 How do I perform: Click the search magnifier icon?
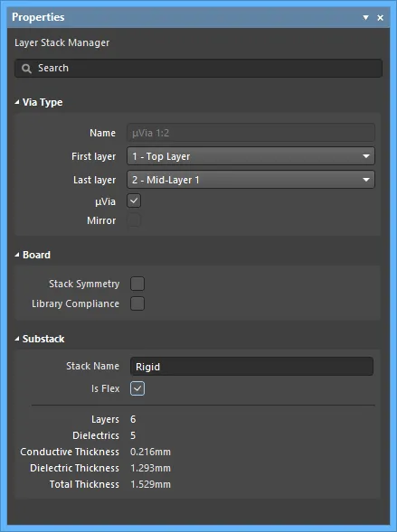[x=26, y=69]
